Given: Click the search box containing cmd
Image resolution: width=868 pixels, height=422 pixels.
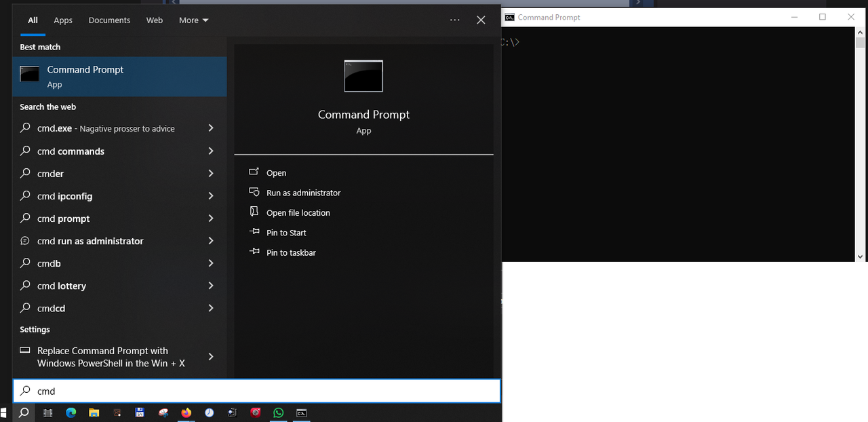Looking at the screenshot, I should click(x=257, y=391).
